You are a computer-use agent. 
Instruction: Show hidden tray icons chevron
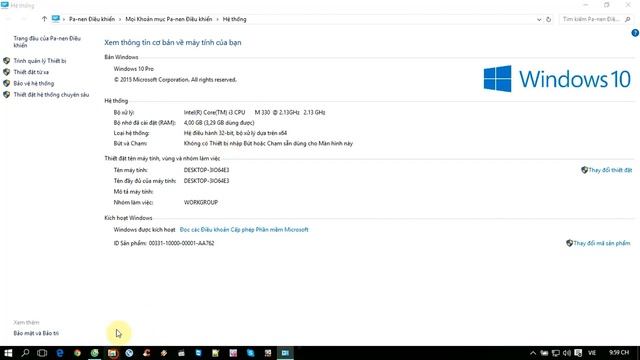point(533,353)
